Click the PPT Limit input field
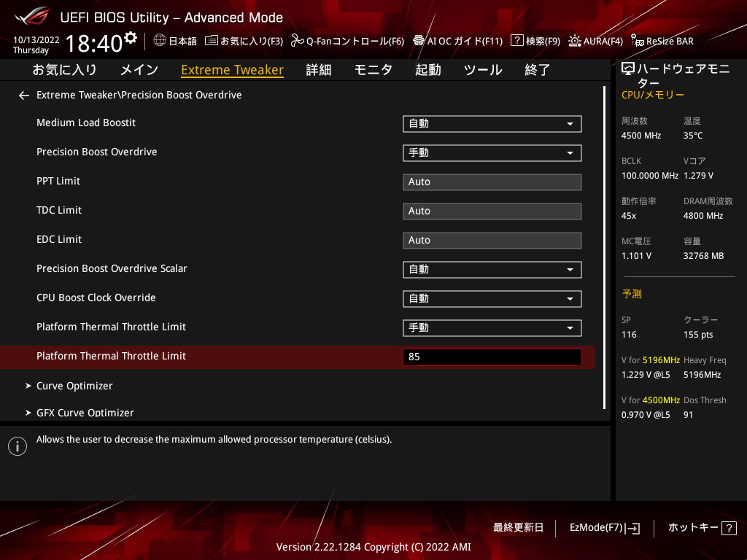This screenshot has height=560, width=747. click(x=492, y=182)
